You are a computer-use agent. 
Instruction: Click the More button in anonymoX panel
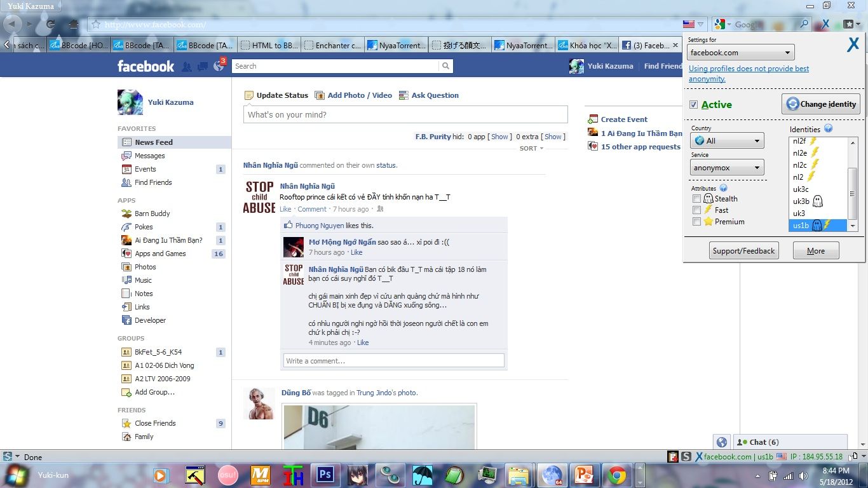click(816, 251)
